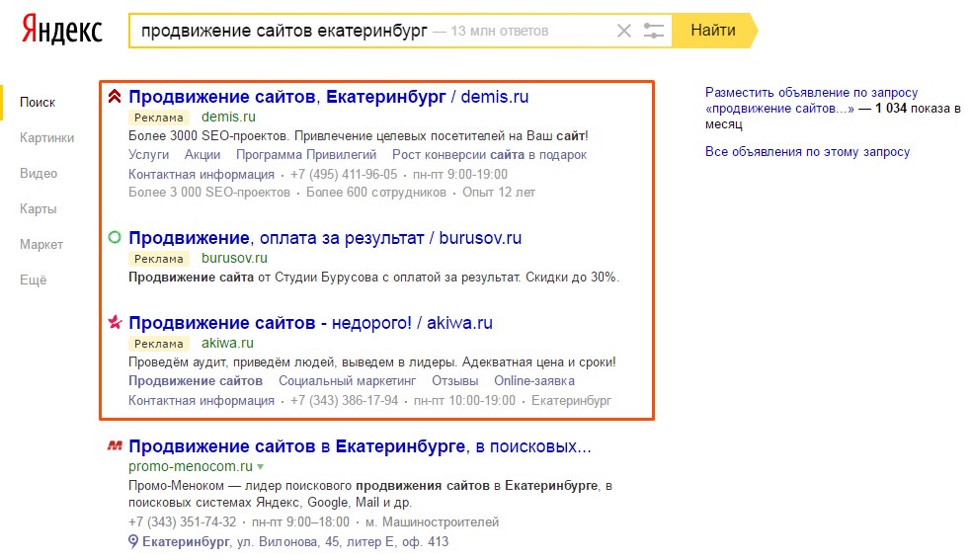Click phone number +7 (343) 386-17-94
This screenshot has width=970, height=560.
[345, 400]
